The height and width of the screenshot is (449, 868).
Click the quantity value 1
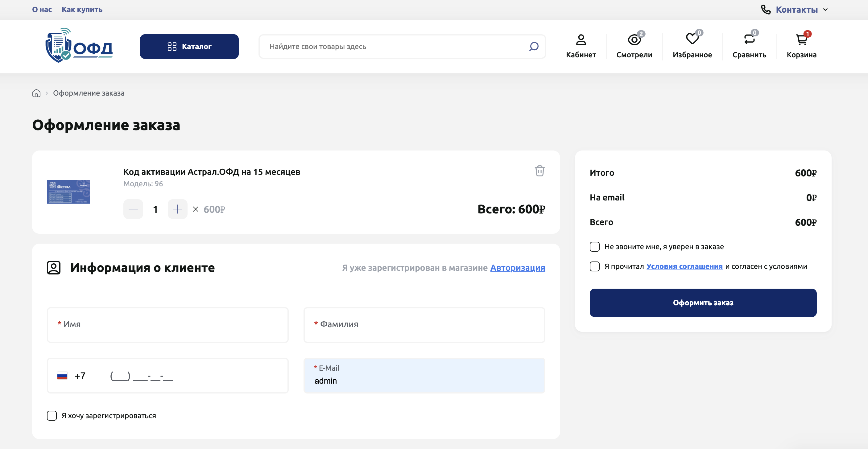pyautogui.click(x=155, y=209)
